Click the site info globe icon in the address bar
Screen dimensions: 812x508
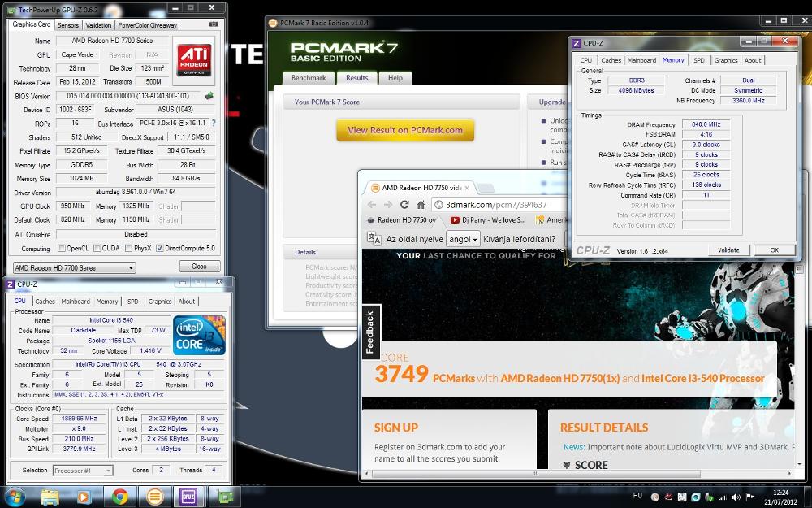(438, 205)
